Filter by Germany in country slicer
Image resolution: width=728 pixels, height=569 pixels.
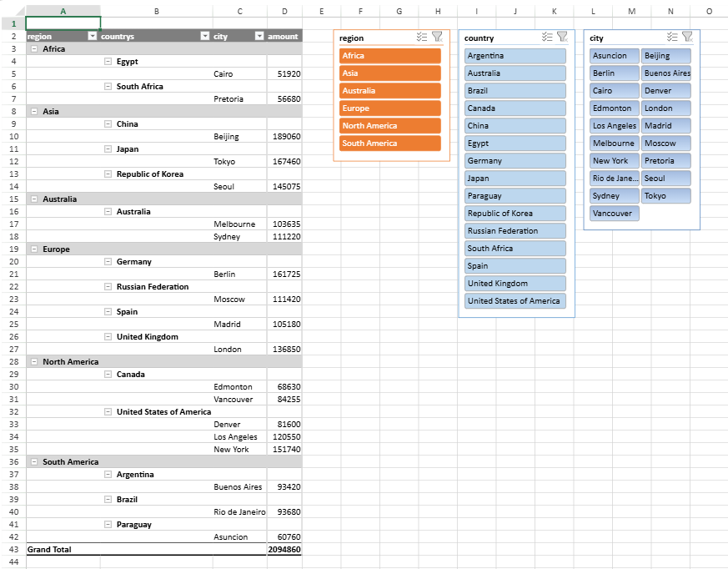point(515,161)
